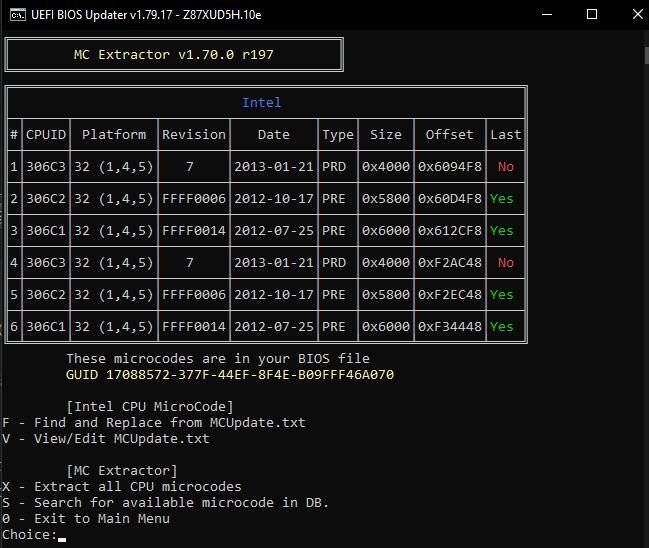Click the console icon in the title bar
The width and height of the screenshot is (649, 548).
[18, 15]
